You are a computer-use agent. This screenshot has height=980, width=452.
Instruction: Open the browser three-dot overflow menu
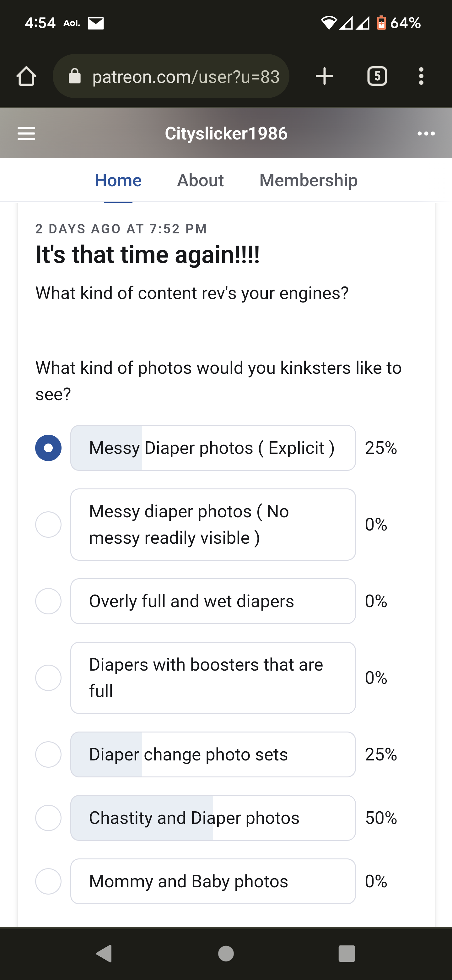421,76
